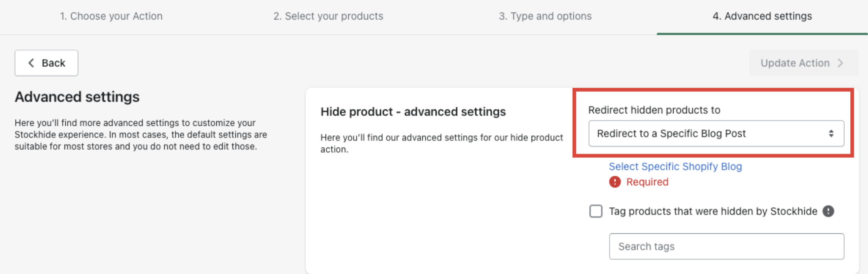Open the "Select Specific Shopify Blog" link

(675, 166)
